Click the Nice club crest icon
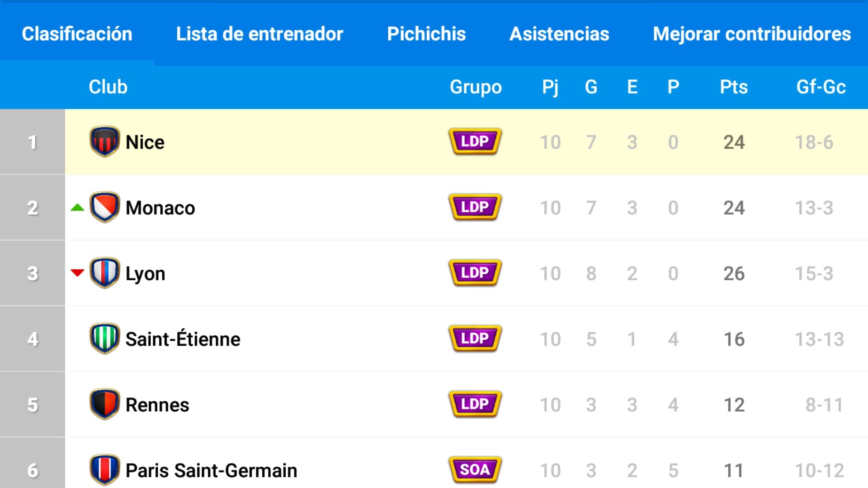This screenshot has width=868, height=488. point(104,141)
